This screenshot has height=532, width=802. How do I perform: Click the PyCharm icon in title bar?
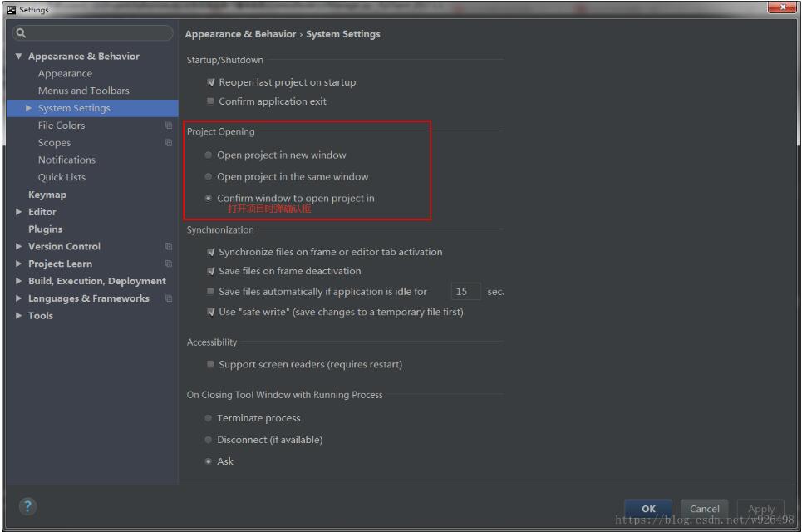coord(12,9)
